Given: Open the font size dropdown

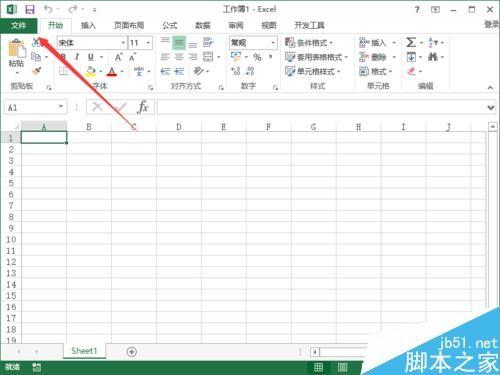Looking at the screenshot, I should (148, 43).
